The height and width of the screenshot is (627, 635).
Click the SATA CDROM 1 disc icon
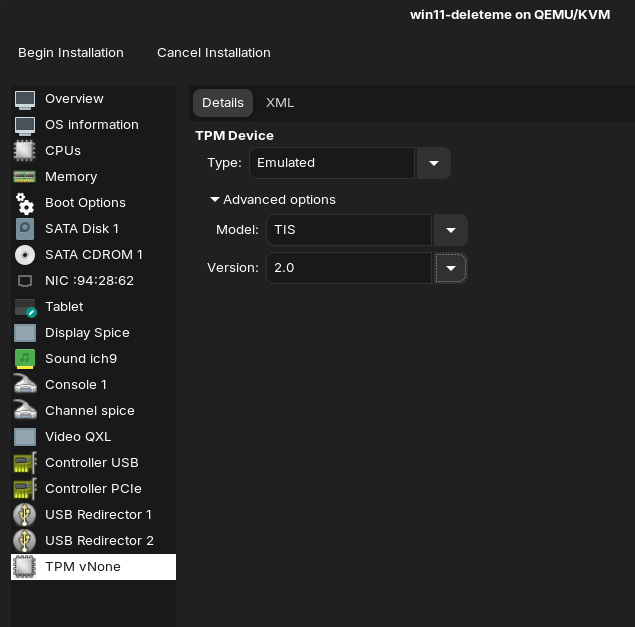pyautogui.click(x=25, y=255)
